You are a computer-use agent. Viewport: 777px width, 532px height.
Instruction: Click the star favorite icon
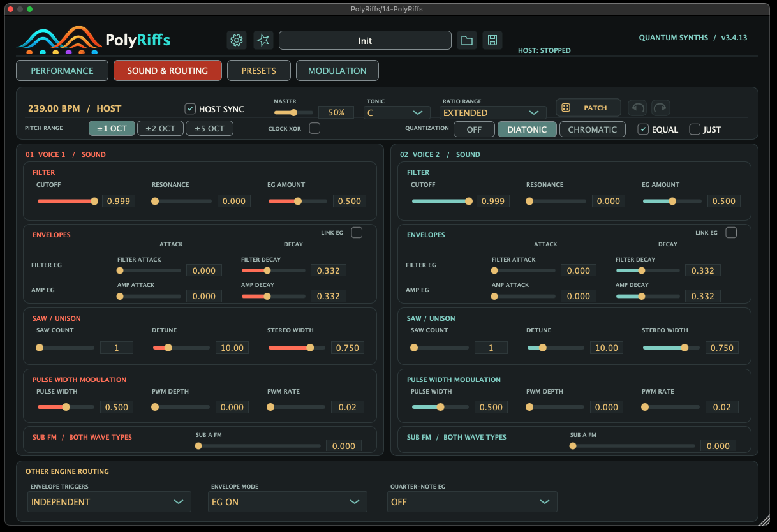(x=263, y=40)
